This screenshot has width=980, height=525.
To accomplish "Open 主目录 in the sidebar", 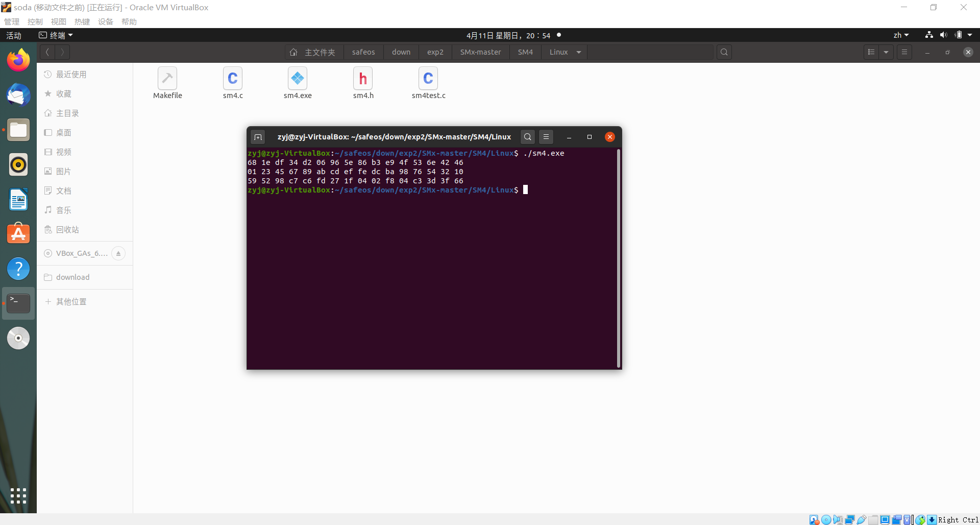I will [85, 113].
